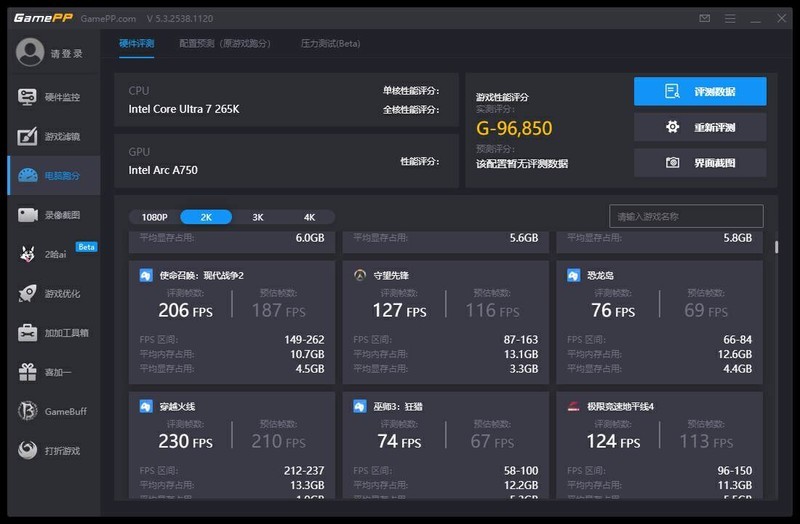The height and width of the screenshot is (524, 800).
Task: Open 加加工具箱 toolbox sidebar item
Action: (x=54, y=333)
